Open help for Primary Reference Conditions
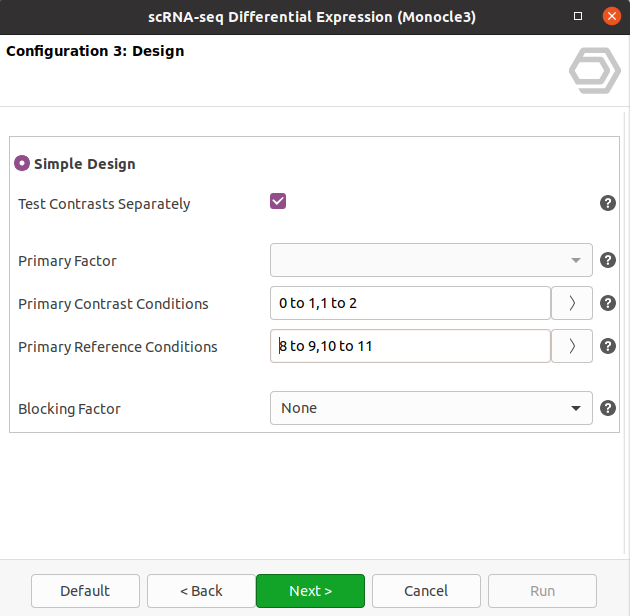Viewport: 630px width, 616px height. 608,346
